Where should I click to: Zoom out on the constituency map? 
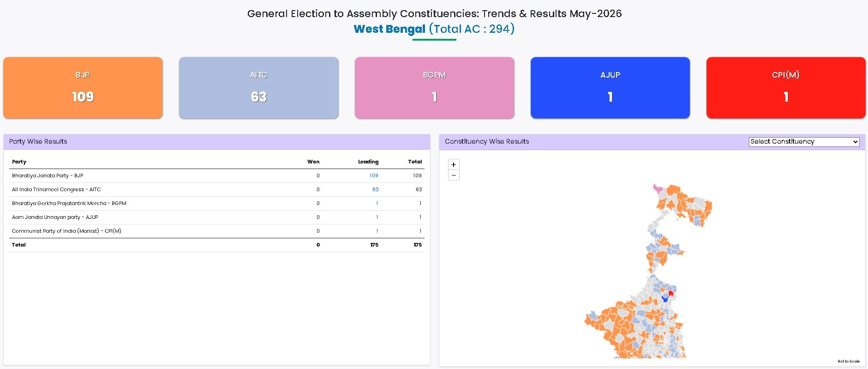coord(454,175)
